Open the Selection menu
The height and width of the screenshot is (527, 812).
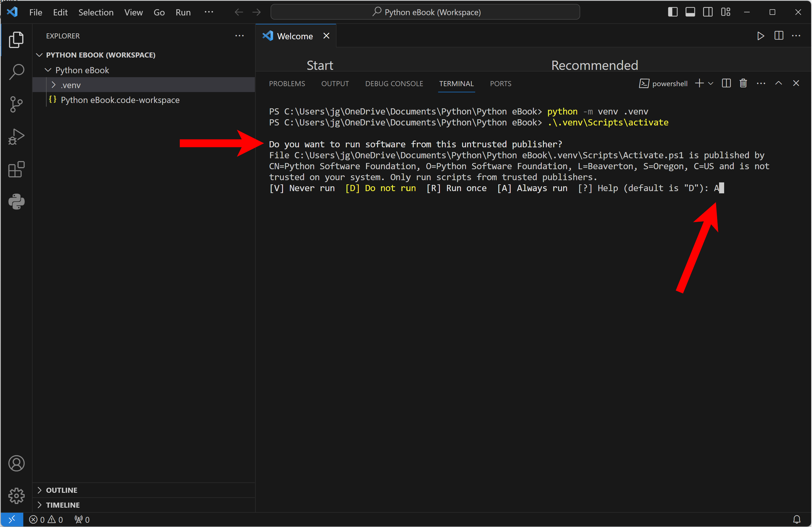point(96,12)
